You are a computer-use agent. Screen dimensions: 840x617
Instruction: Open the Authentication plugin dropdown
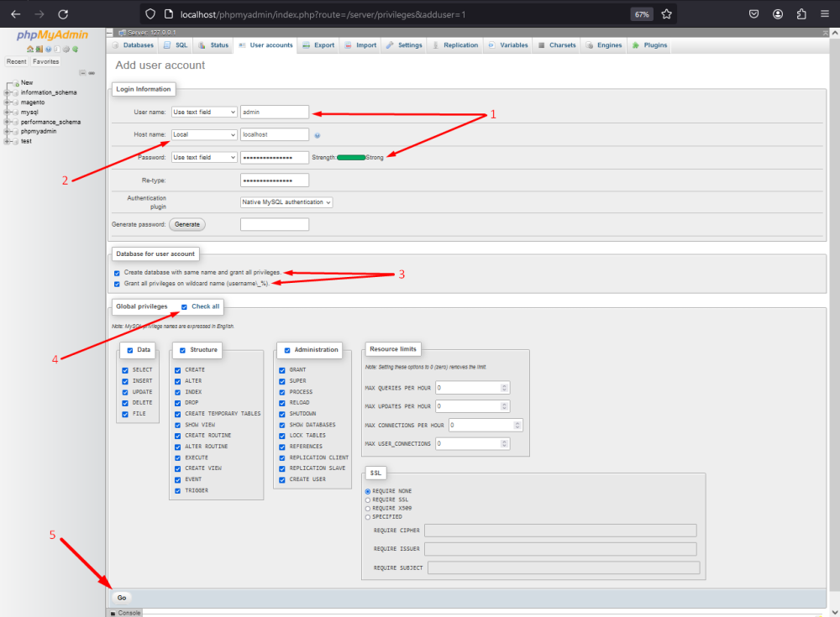point(286,202)
